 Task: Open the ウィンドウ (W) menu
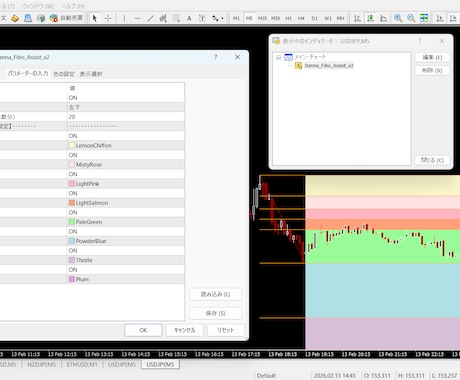tap(38, 6)
